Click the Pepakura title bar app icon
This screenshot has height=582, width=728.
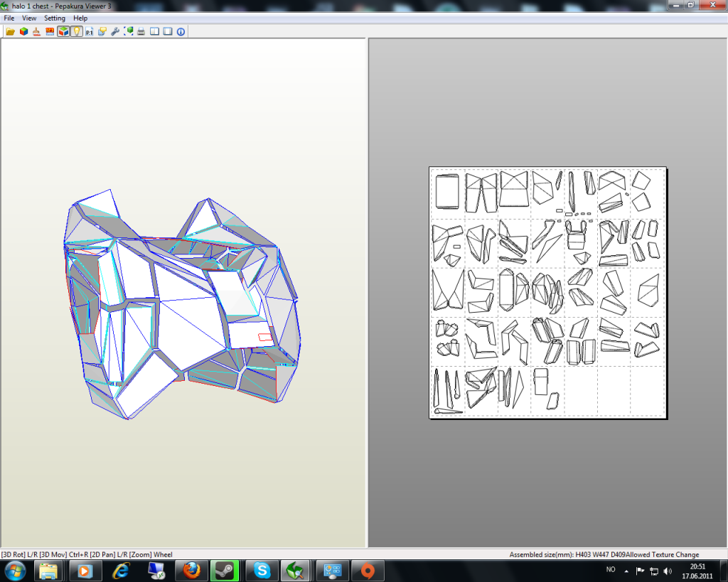pyautogui.click(x=5, y=6)
